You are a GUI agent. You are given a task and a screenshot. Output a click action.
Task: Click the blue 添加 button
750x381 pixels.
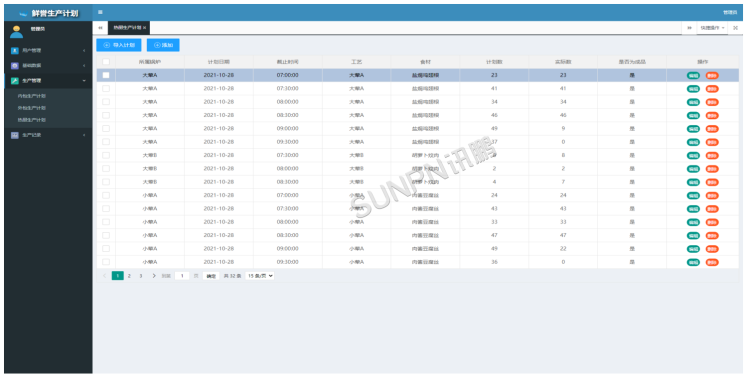point(163,45)
